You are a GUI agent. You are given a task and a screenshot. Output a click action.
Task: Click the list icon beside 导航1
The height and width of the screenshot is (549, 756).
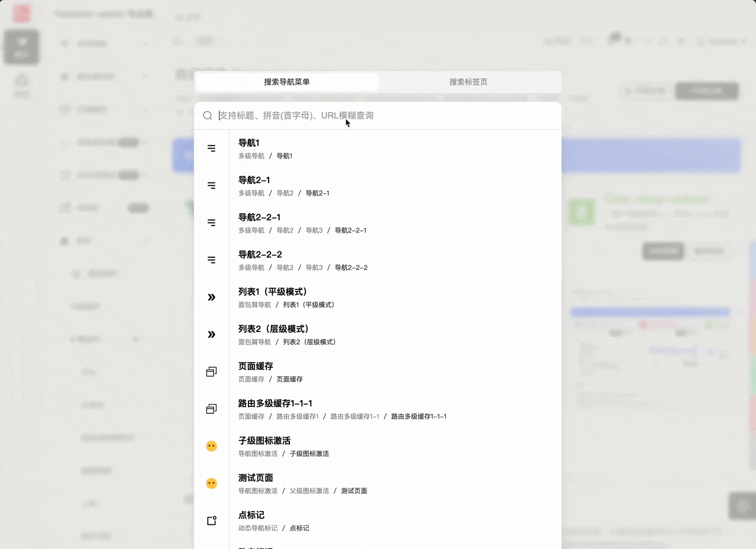pos(212,148)
